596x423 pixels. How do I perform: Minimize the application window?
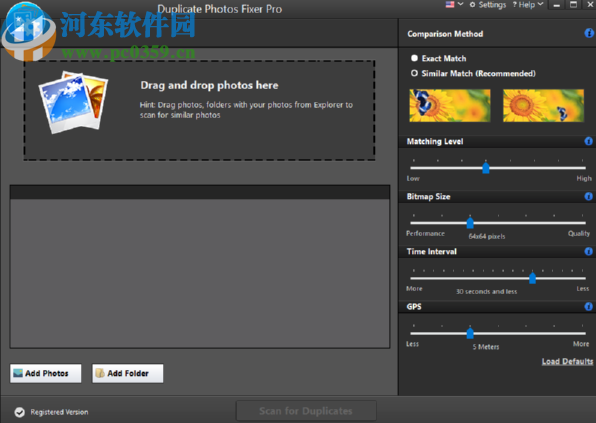coord(556,5)
